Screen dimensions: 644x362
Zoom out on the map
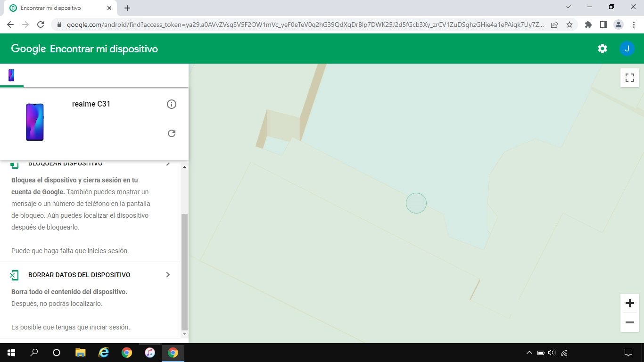[x=629, y=322]
